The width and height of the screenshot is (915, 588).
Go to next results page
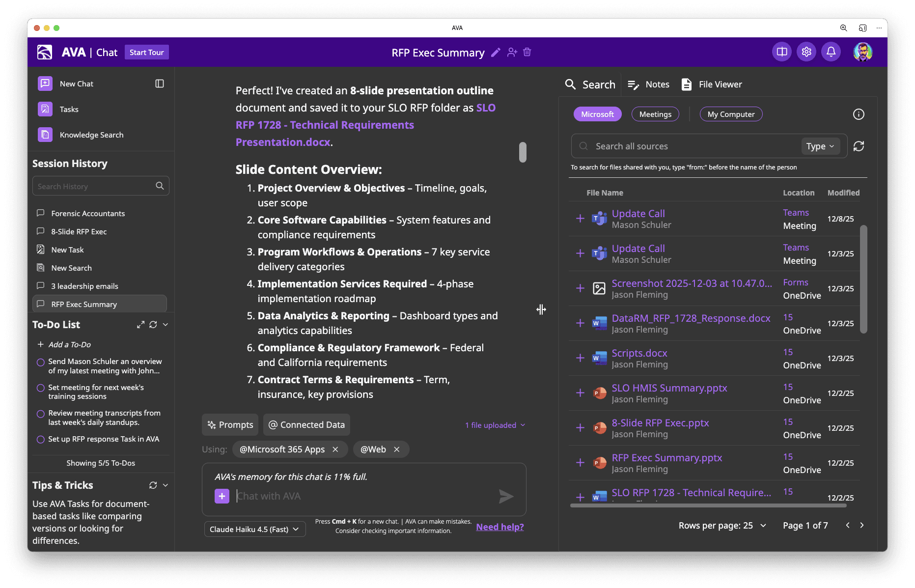(862, 525)
